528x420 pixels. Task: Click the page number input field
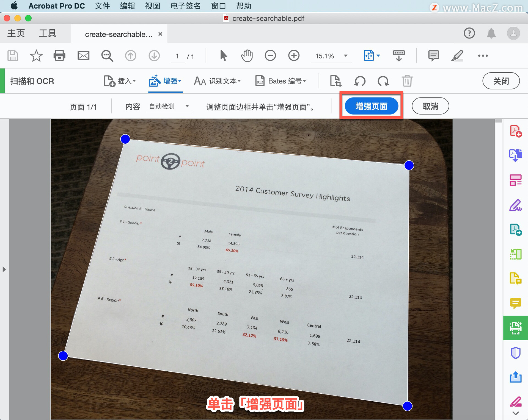point(178,56)
